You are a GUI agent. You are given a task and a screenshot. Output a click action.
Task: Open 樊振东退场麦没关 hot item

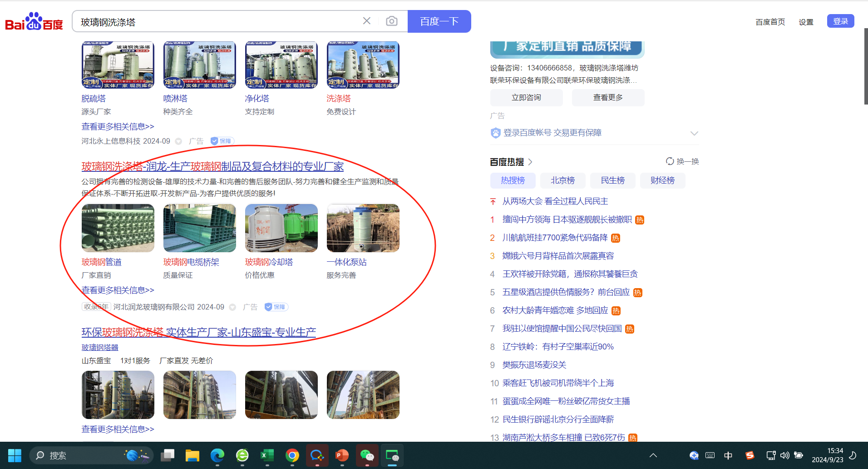coord(534,365)
